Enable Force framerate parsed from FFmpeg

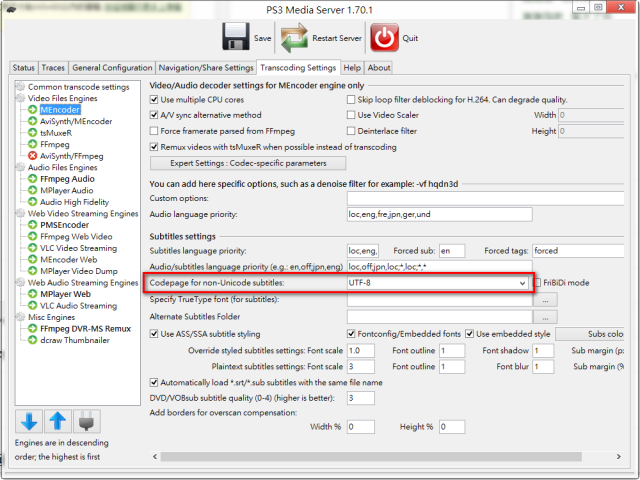pos(154,131)
